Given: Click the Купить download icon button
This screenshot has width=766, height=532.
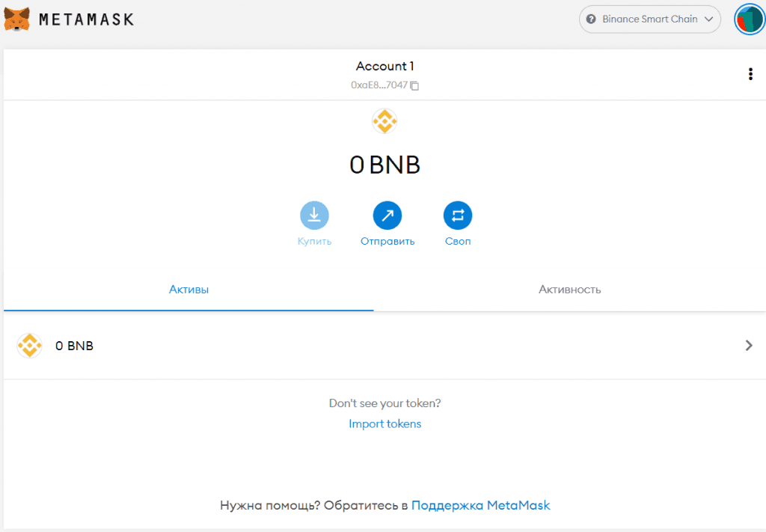Looking at the screenshot, I should coord(314,215).
